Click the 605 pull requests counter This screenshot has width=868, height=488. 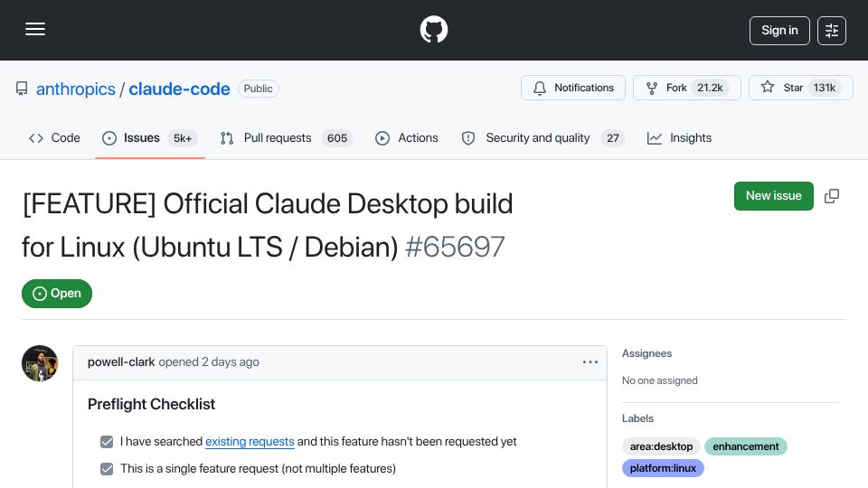pos(337,138)
